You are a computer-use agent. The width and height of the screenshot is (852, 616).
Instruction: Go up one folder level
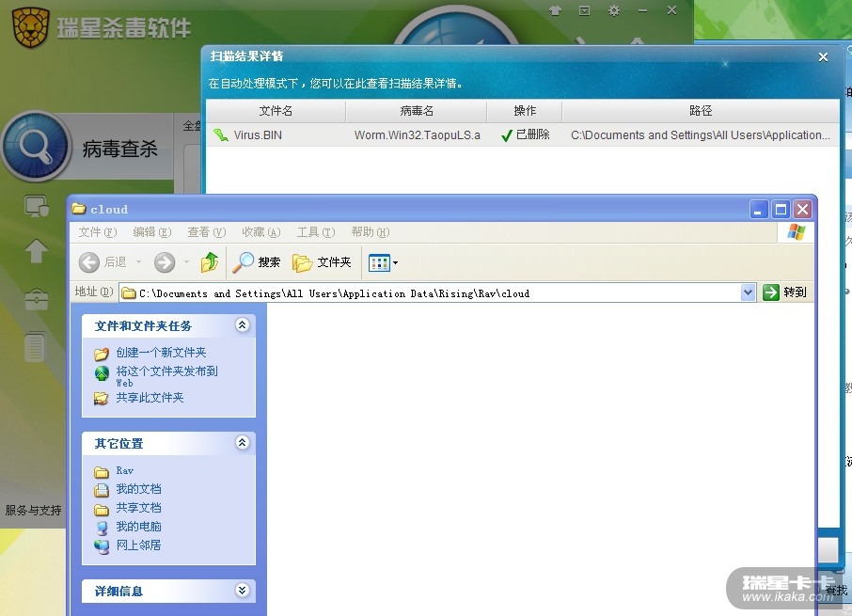209,262
